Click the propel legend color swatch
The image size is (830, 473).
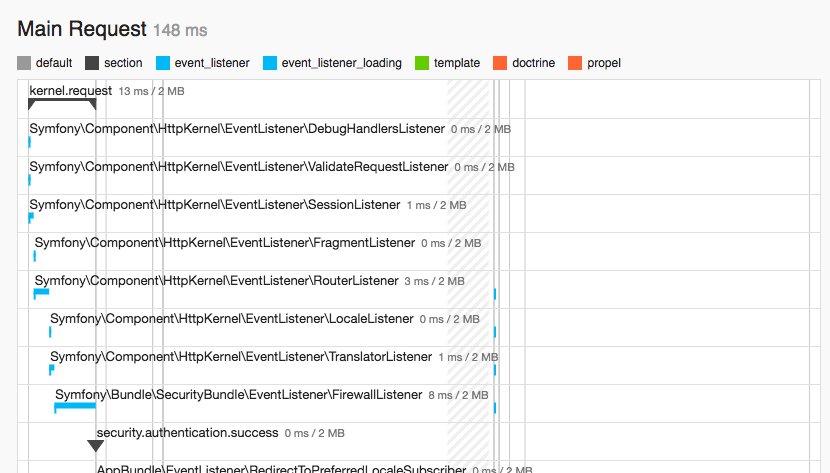click(x=575, y=63)
